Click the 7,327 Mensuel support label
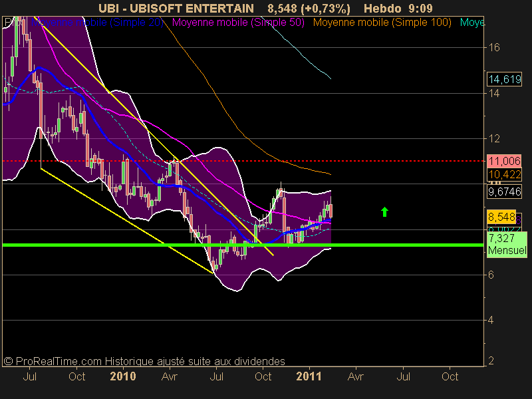Image resolution: width=532 pixels, height=399 pixels. (x=507, y=245)
